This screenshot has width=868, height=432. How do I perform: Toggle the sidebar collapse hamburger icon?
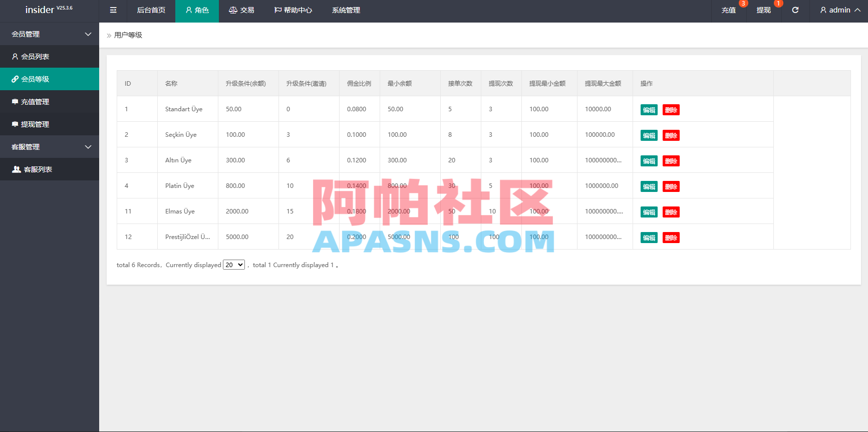pyautogui.click(x=113, y=10)
